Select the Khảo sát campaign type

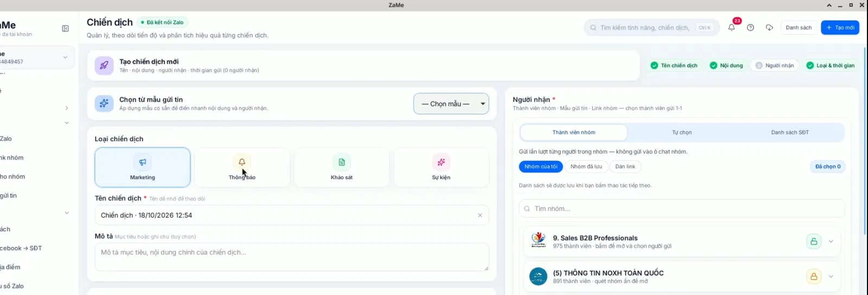(342, 167)
